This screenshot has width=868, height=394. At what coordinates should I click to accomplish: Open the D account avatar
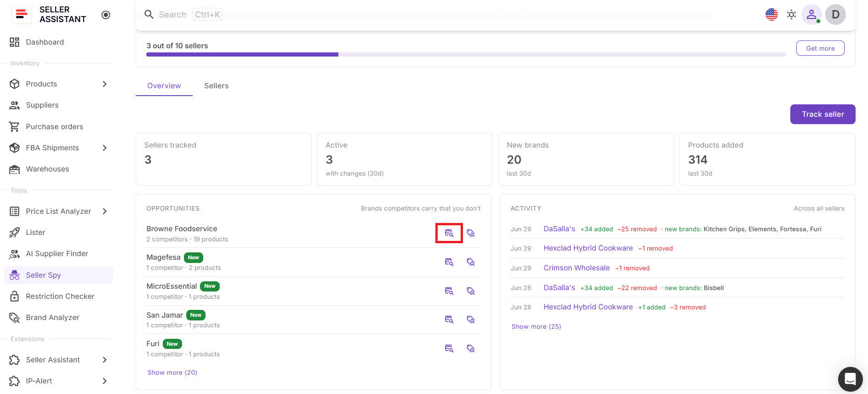[x=835, y=15]
